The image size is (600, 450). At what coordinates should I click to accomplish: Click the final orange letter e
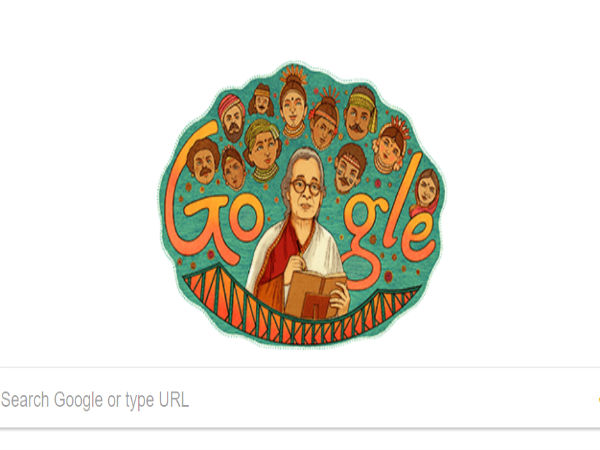[418, 237]
